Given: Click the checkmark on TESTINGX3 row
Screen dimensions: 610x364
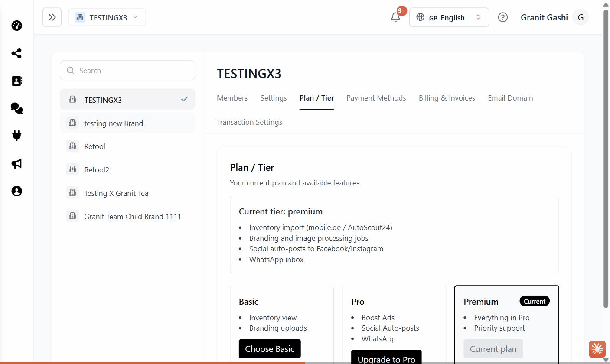Looking at the screenshot, I should pos(184,99).
